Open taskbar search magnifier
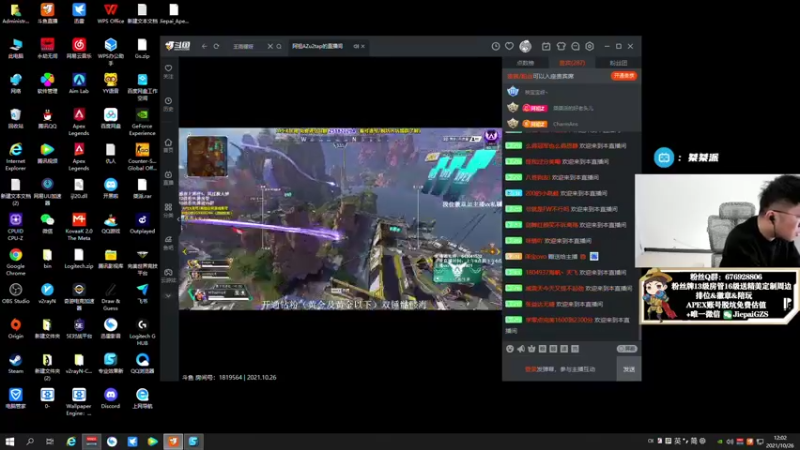The height and width of the screenshot is (450, 800). pyautogui.click(x=30, y=441)
